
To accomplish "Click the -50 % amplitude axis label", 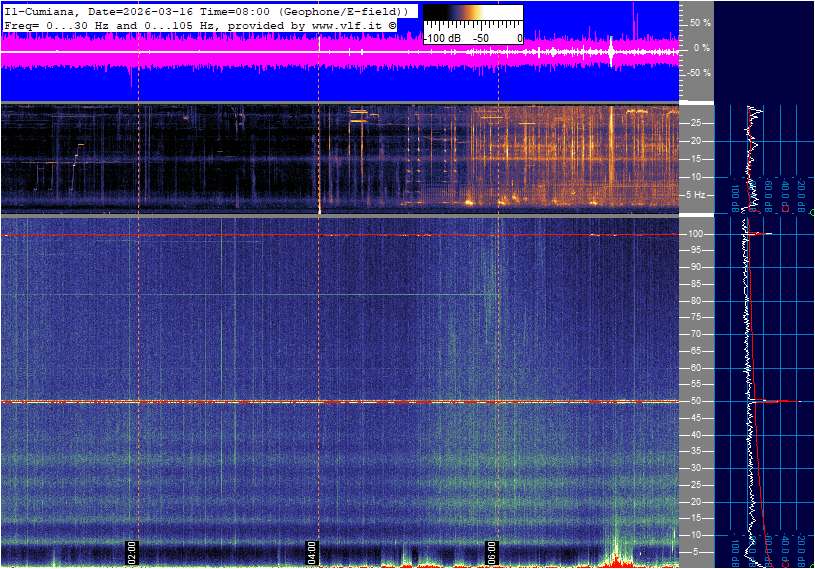I will (x=699, y=73).
